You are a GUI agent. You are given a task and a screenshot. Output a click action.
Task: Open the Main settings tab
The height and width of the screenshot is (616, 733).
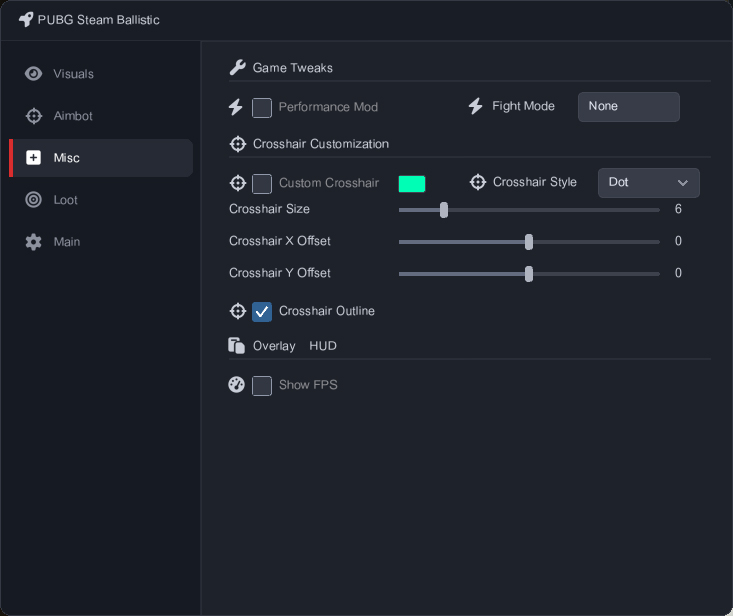point(101,242)
